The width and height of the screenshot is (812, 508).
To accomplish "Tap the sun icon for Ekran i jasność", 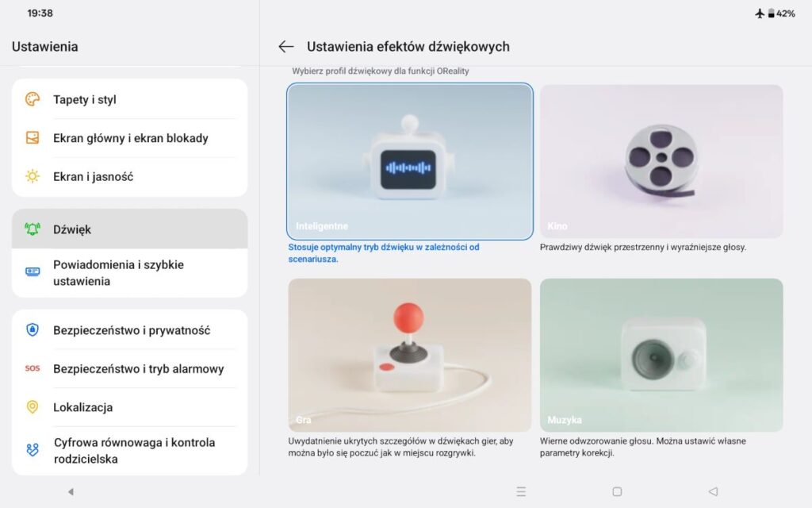I will 33,176.
